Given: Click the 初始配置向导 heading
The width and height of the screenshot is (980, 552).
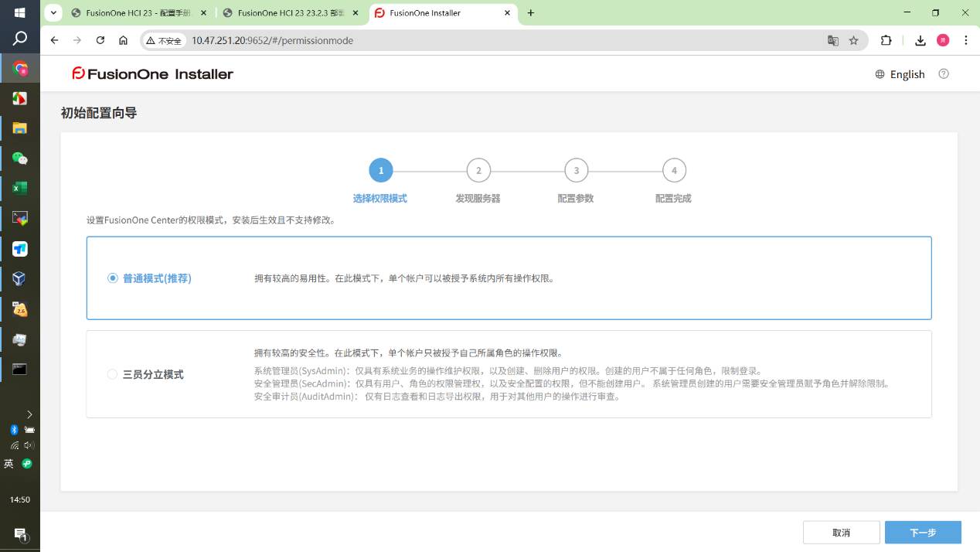Looking at the screenshot, I should [x=99, y=113].
